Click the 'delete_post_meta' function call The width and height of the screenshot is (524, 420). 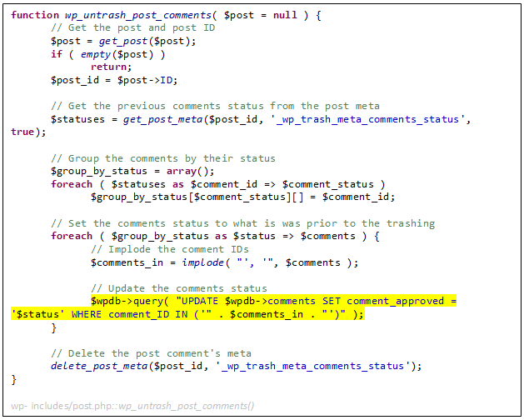coord(99,366)
